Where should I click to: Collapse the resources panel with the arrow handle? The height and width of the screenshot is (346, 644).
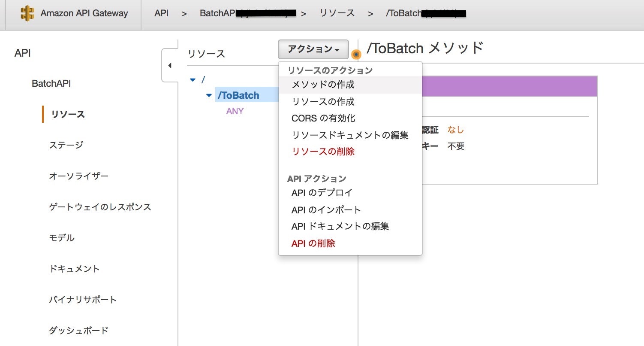pos(169,66)
